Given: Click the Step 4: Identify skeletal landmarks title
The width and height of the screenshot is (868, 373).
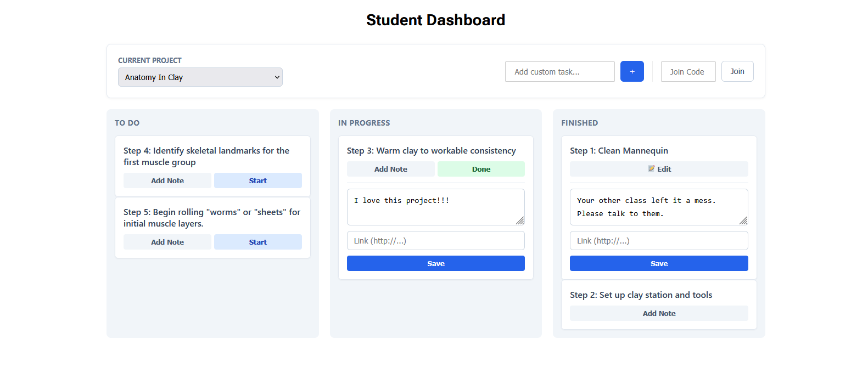Looking at the screenshot, I should click(x=206, y=156).
